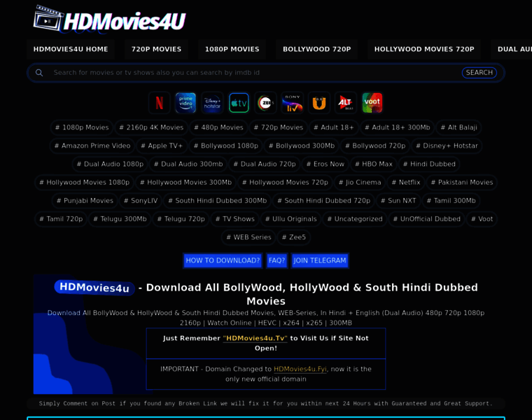Click the magnifier icon in search bar
The image size is (532, 420).
pos(39,73)
